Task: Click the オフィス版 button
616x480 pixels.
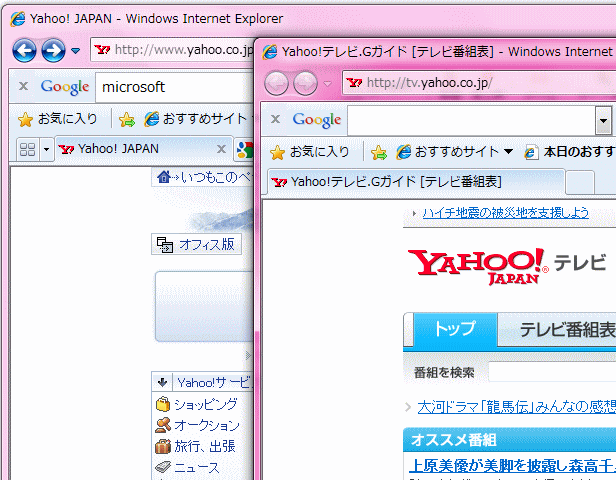Action: click(x=196, y=244)
